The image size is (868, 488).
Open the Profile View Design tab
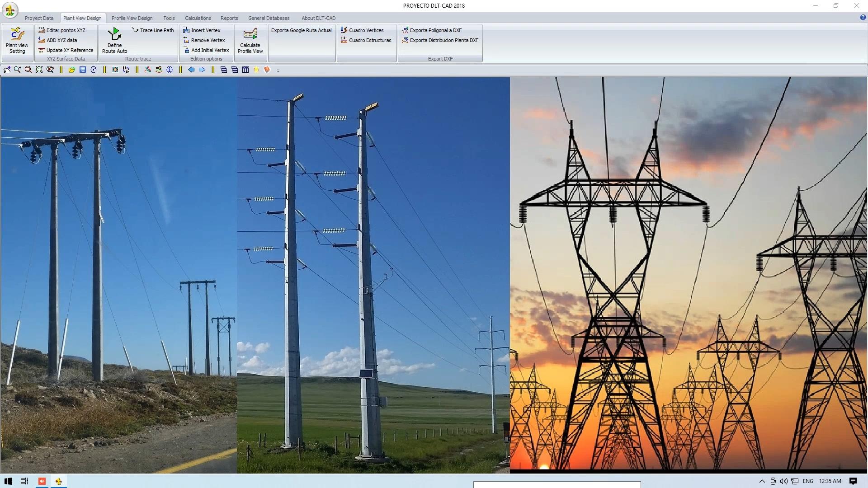pos(132,18)
